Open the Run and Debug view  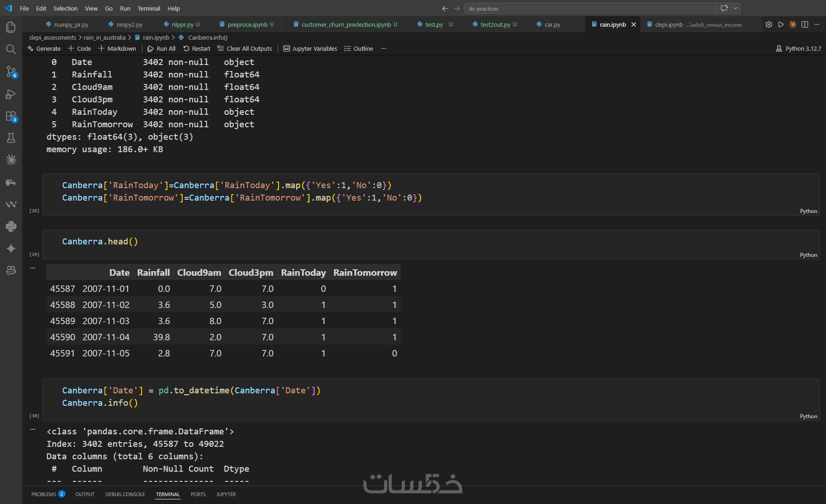(x=11, y=94)
